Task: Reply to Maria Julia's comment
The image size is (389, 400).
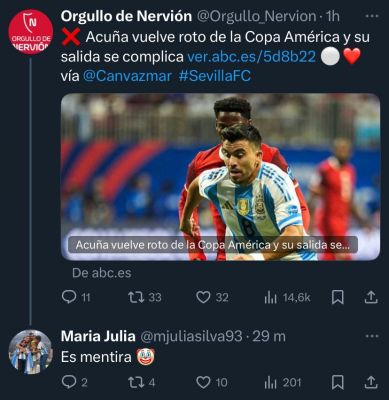Action: [75, 382]
